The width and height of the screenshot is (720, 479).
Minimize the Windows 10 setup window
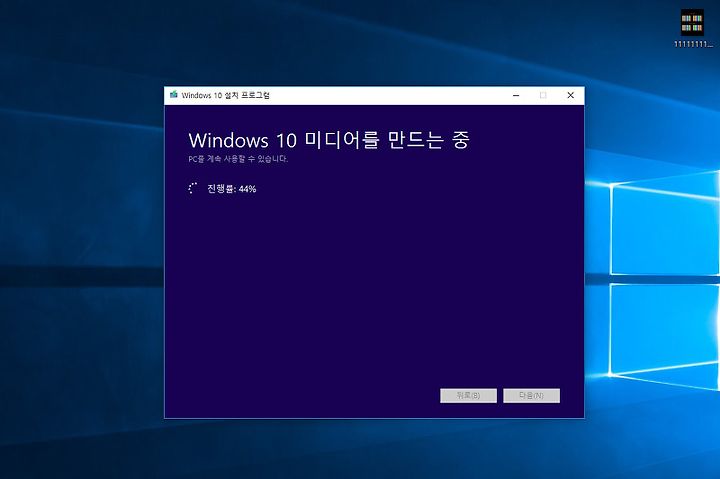(516, 95)
